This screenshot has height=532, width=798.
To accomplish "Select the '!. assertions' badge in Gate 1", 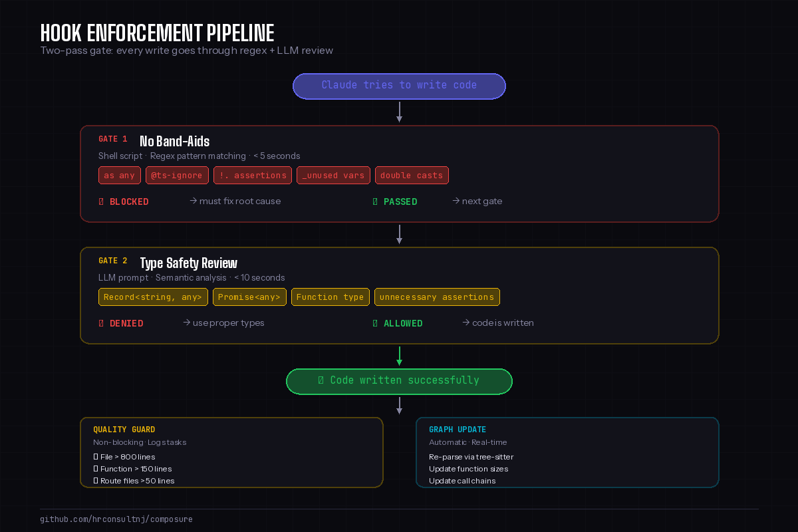I will click(x=252, y=175).
